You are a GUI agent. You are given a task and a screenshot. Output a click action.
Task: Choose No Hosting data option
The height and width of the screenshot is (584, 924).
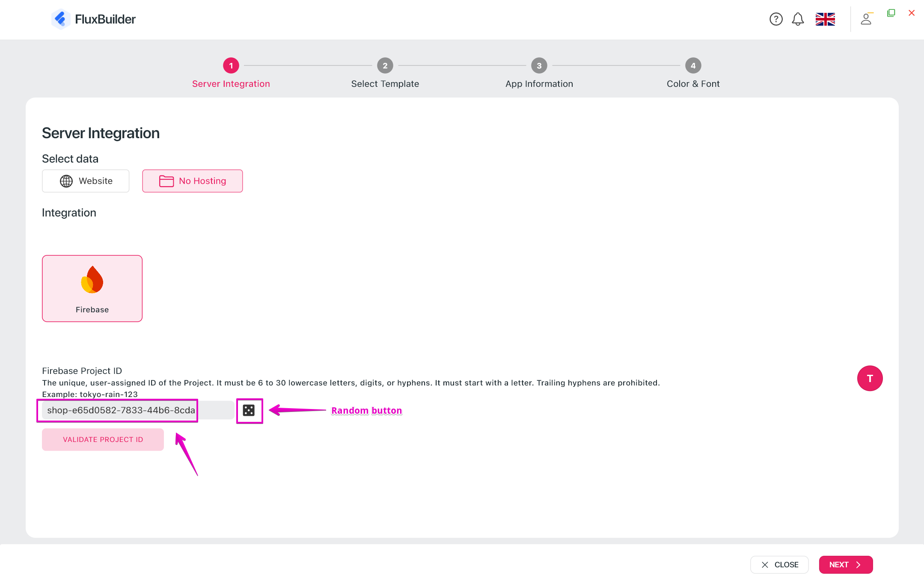193,181
